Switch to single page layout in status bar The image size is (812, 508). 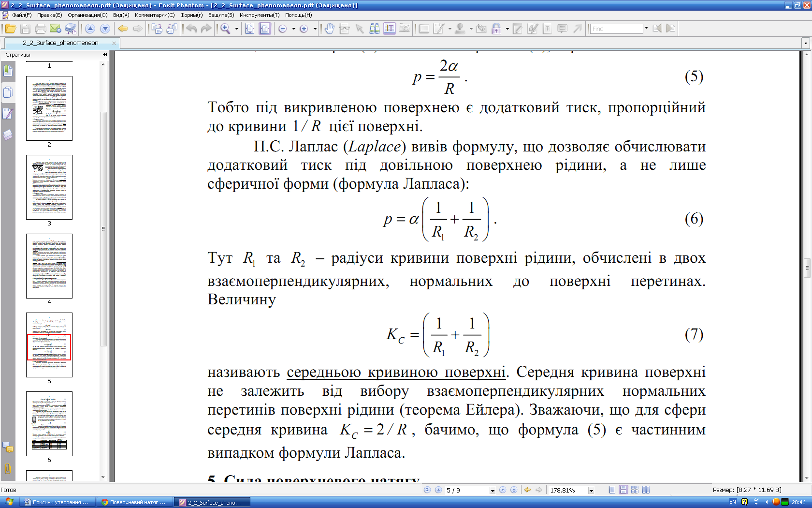pyautogui.click(x=612, y=490)
